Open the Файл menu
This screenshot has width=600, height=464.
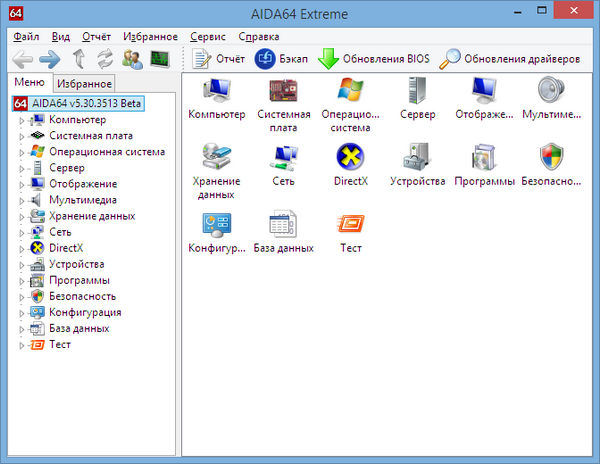coord(25,36)
